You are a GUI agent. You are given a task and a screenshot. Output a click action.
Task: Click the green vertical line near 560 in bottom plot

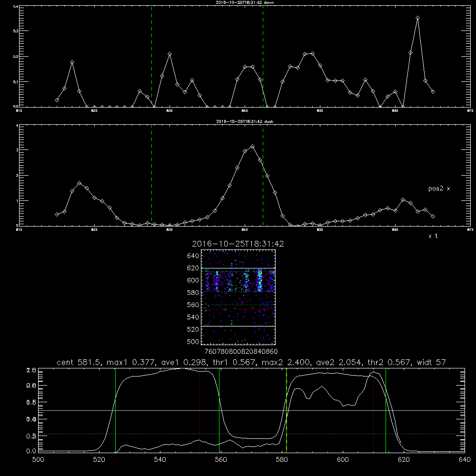click(219, 410)
